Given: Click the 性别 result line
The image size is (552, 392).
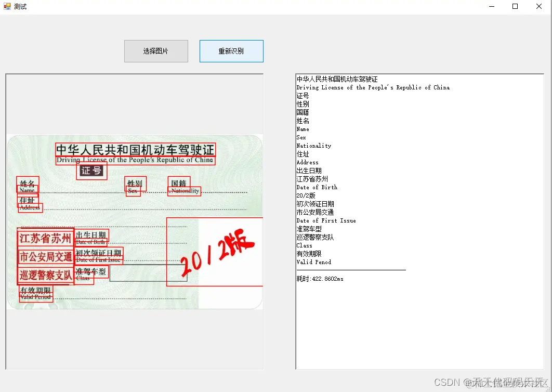Looking at the screenshot, I should pos(303,104).
